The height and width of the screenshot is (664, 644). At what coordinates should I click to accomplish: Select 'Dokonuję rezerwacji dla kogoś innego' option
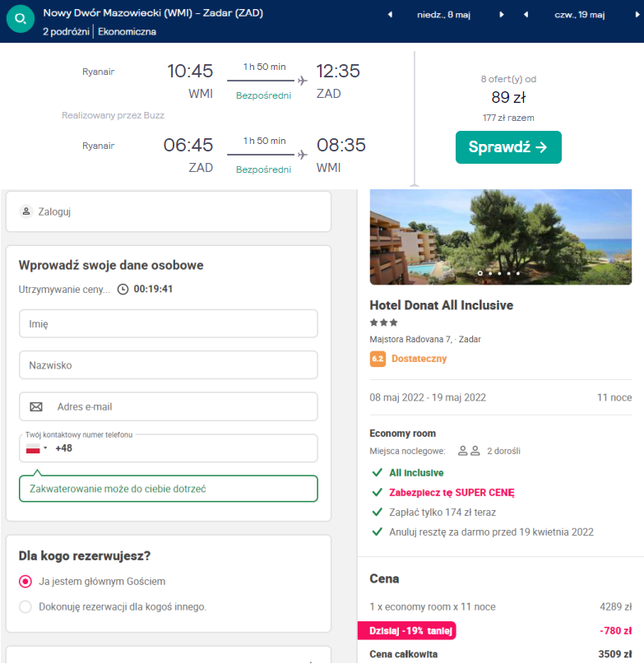click(25, 607)
